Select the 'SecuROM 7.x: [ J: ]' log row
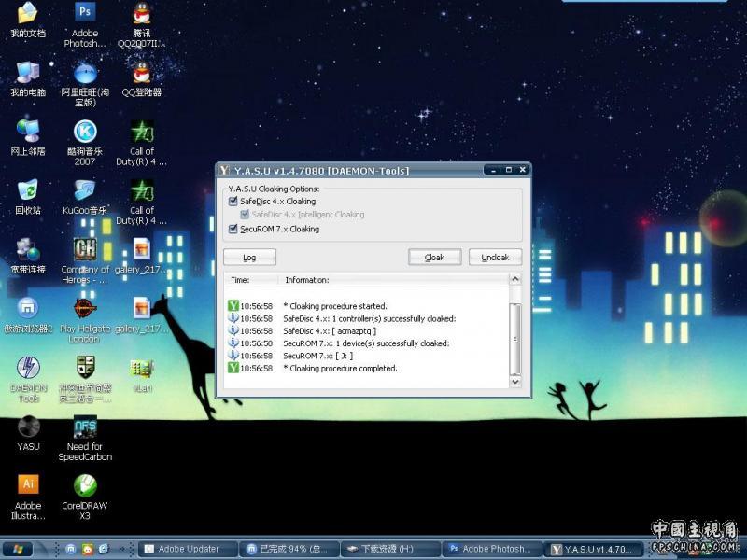 [367, 356]
